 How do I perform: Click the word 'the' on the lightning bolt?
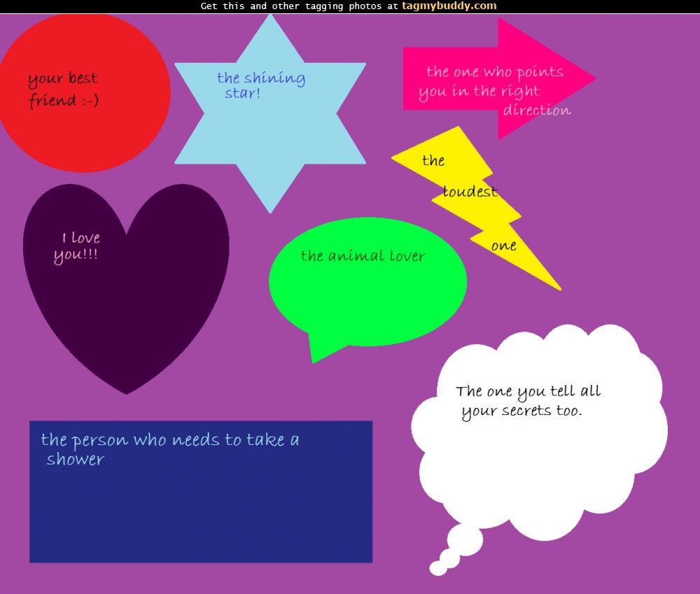click(x=433, y=160)
